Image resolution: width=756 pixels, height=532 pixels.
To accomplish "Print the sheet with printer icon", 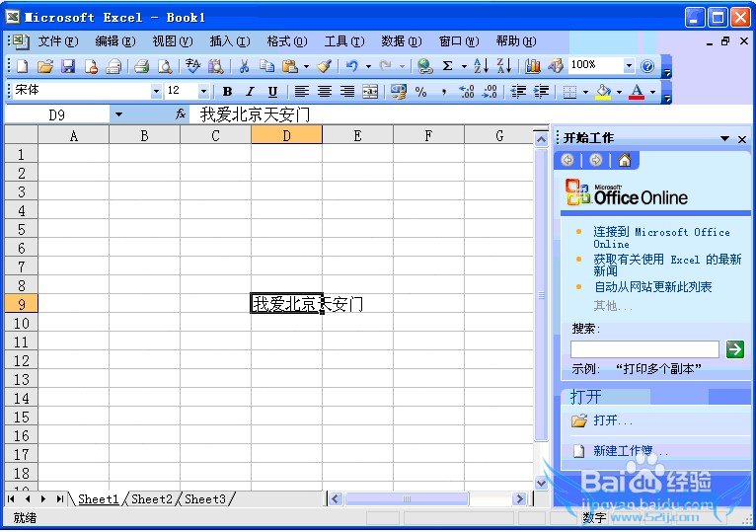I will click(x=141, y=66).
